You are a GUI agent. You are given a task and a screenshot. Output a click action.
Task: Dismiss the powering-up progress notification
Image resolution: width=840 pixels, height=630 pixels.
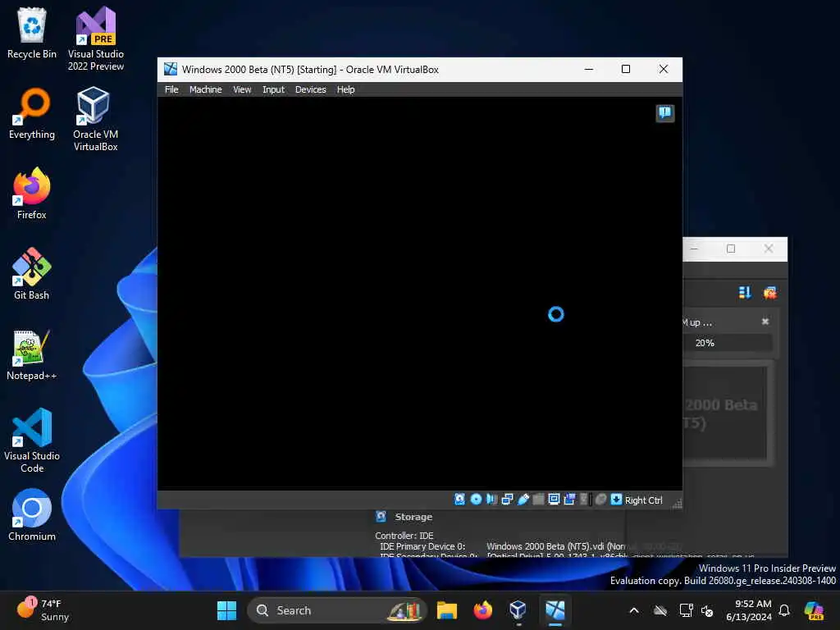(765, 322)
